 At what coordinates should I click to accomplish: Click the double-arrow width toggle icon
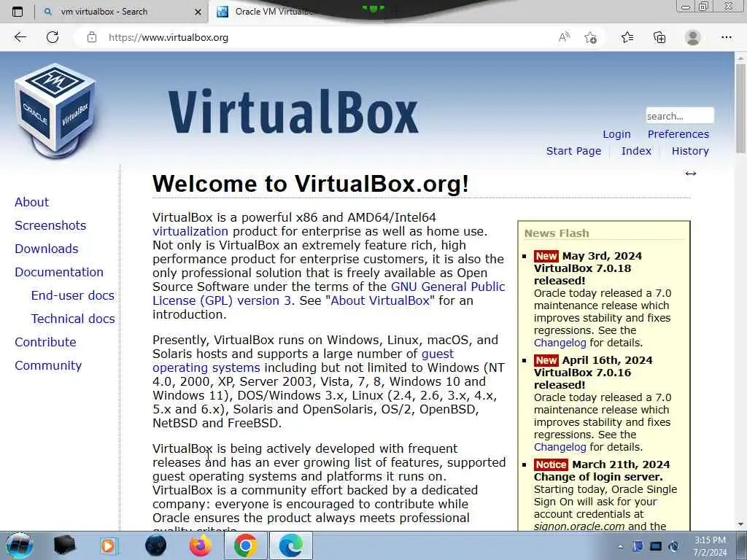690,174
